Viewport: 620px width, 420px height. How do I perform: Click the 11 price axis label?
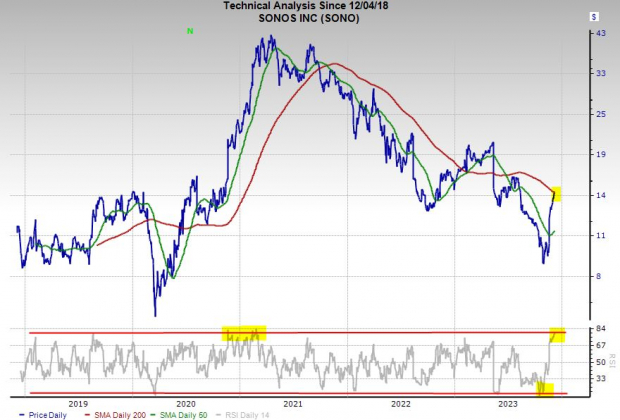(601, 236)
